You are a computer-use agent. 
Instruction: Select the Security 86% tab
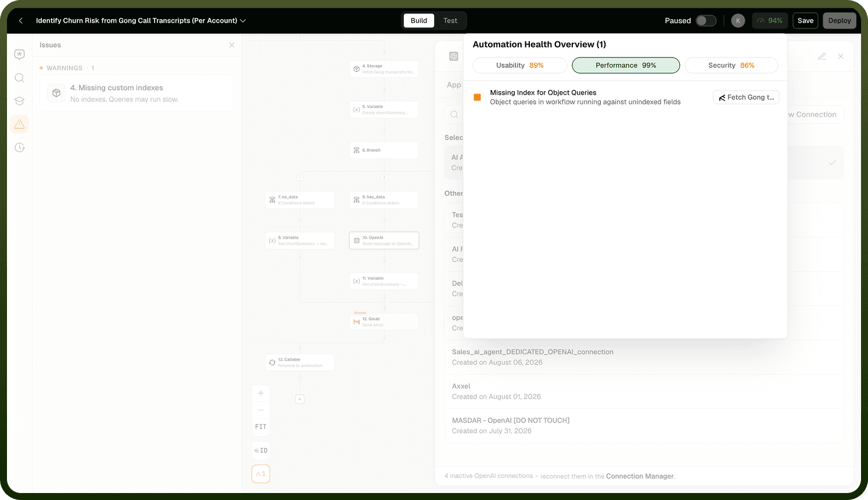click(731, 66)
